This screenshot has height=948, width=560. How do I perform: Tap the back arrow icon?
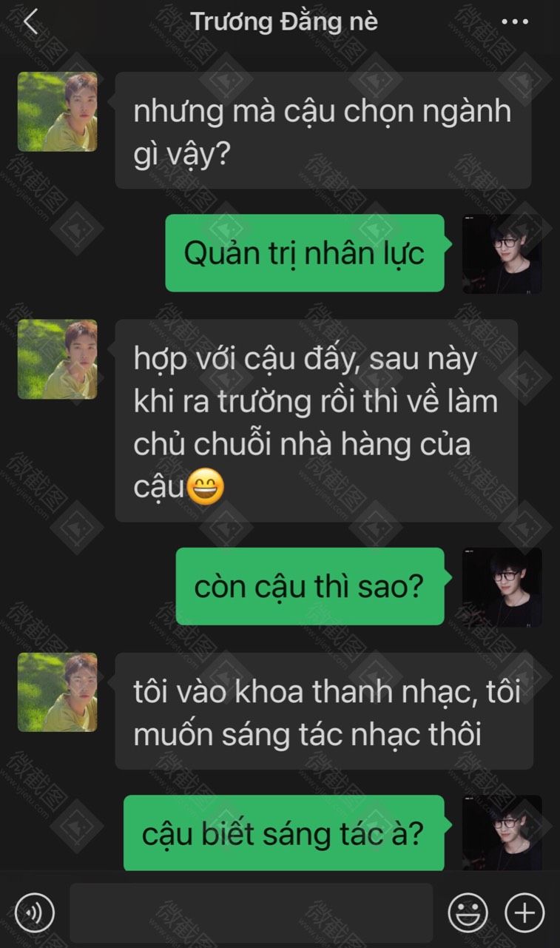tap(30, 22)
